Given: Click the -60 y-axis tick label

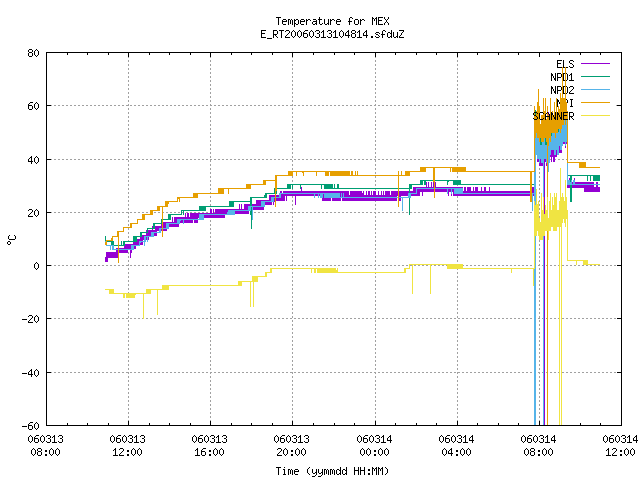Looking at the screenshot, I should (x=31, y=426).
